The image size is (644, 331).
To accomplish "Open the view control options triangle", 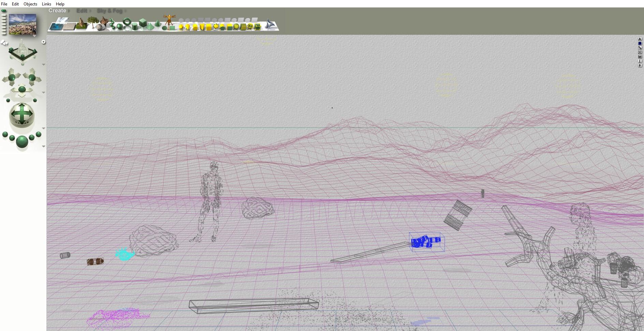I will (43, 64).
